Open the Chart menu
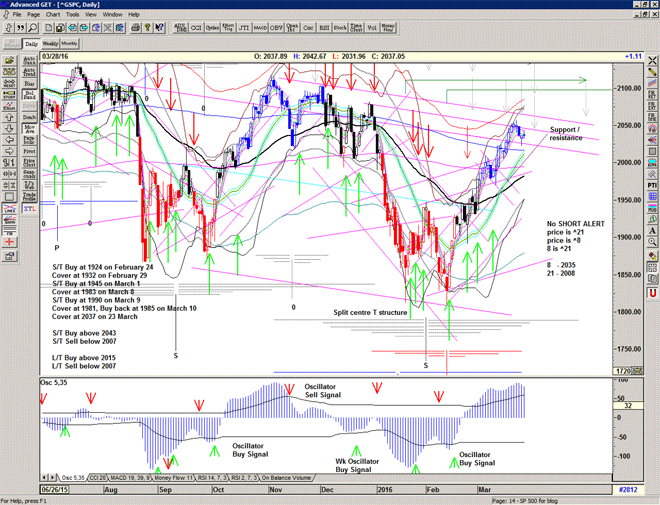Screen dimensions: 660x505 [52, 15]
